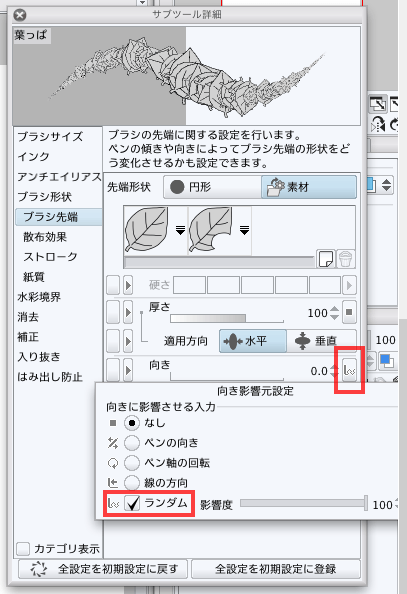
Task: Select the ペン軸の回転 radio option
Action: [x=132, y=463]
